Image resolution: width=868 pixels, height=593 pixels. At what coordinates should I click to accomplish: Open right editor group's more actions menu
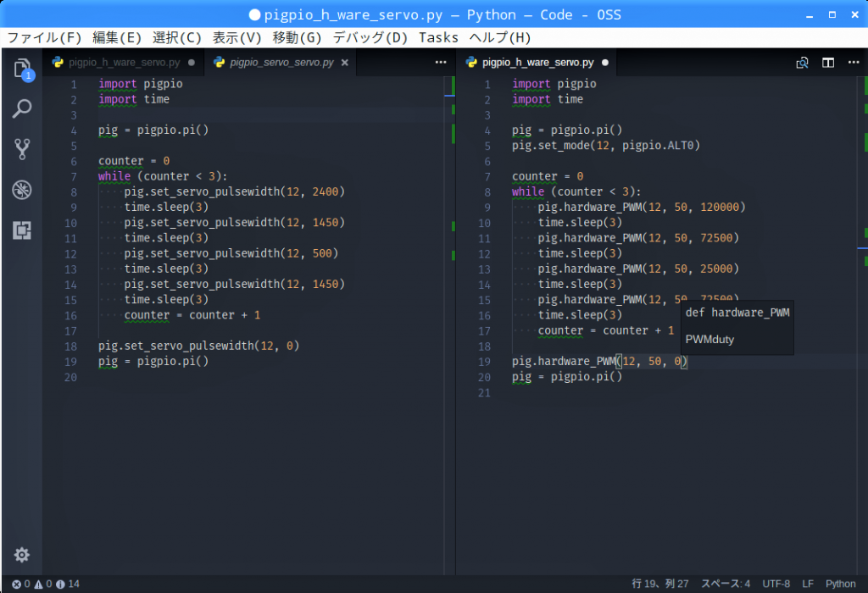[854, 63]
